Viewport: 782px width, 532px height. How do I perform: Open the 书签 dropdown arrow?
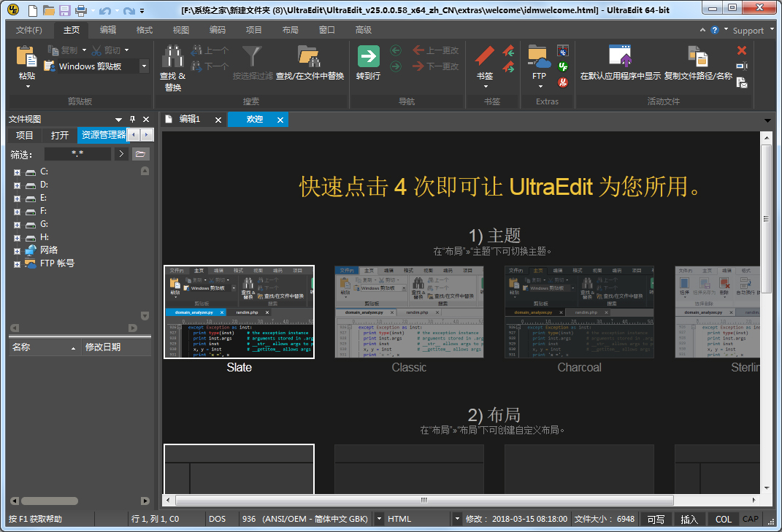pyautogui.click(x=486, y=87)
